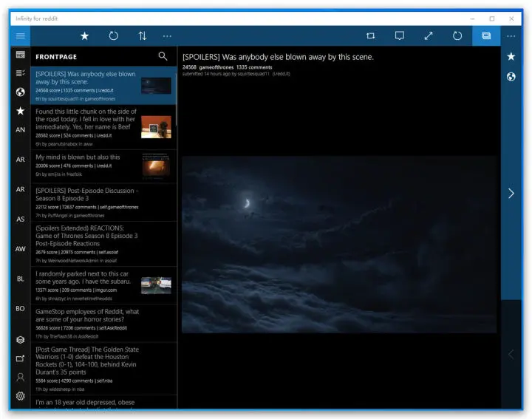Open the parked car post thumbnail

[156, 285]
